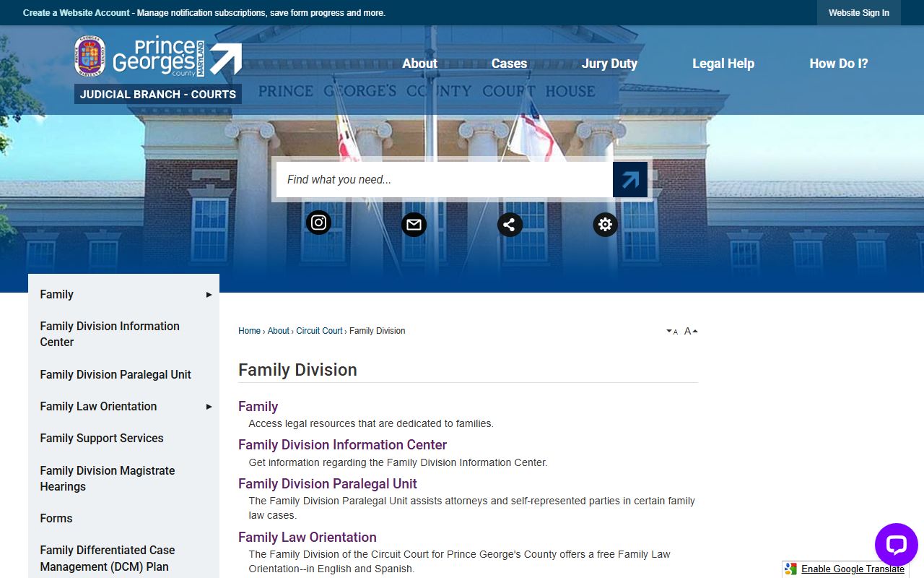Click the Judicial Branch - Courts banner
Viewport: 924px width, 578px height.
coord(158,94)
